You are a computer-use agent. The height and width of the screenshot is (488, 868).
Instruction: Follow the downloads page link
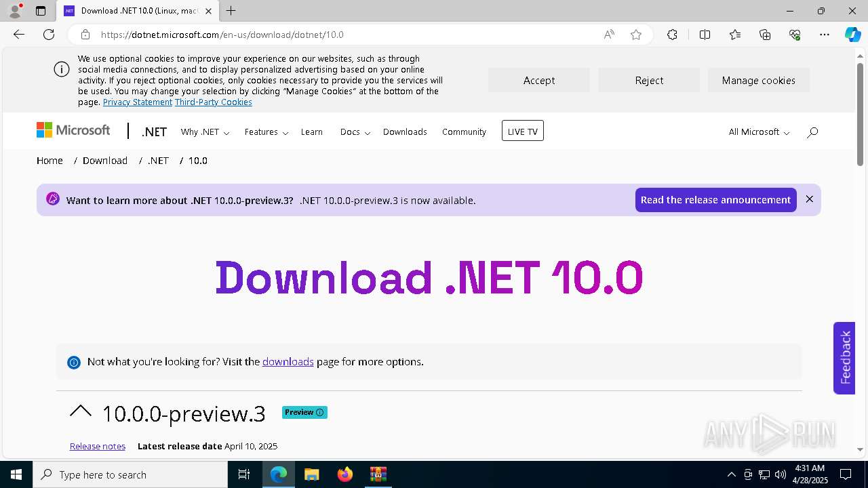(x=288, y=362)
